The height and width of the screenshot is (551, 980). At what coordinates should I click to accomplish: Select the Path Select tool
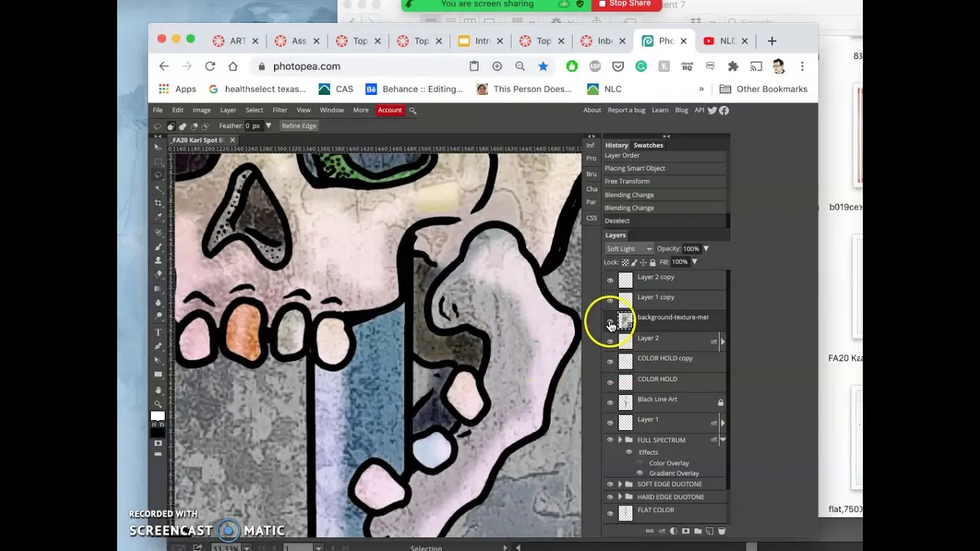[158, 358]
